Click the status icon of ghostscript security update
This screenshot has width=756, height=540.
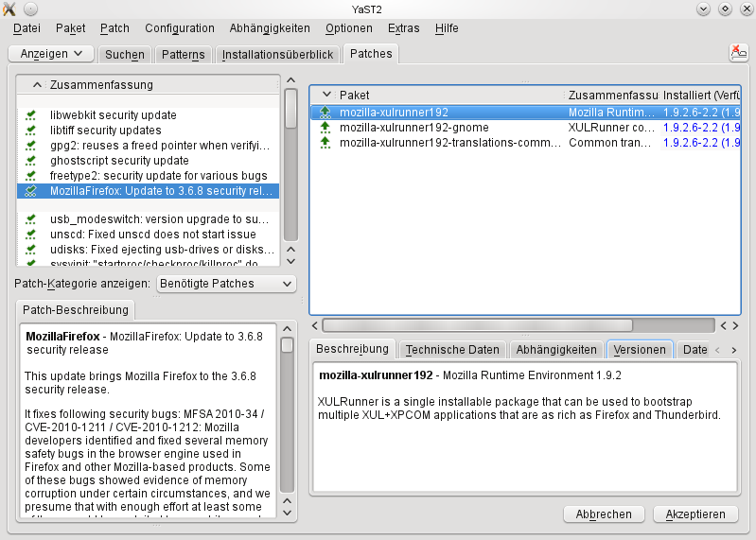coord(31,161)
